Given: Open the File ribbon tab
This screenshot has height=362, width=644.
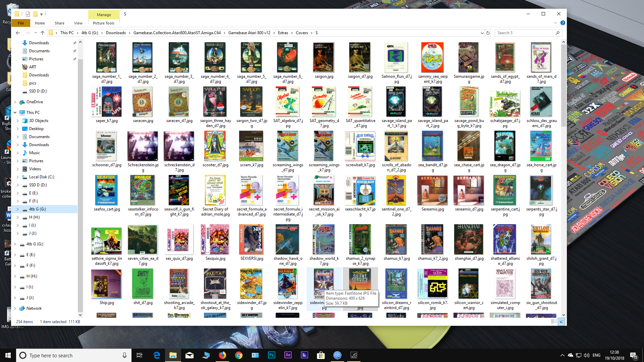Looking at the screenshot, I should pyautogui.click(x=21, y=23).
